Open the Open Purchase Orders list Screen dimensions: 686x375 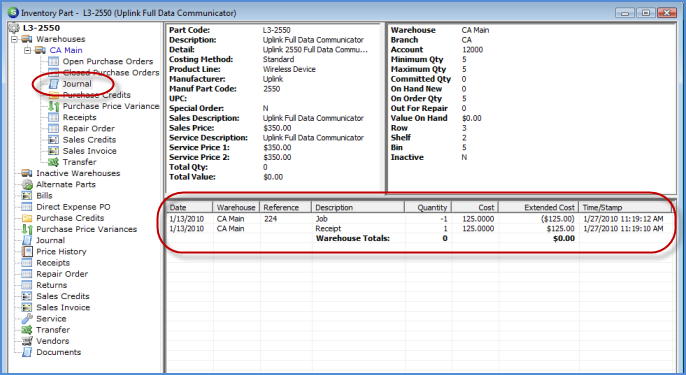pyautogui.click(x=108, y=61)
